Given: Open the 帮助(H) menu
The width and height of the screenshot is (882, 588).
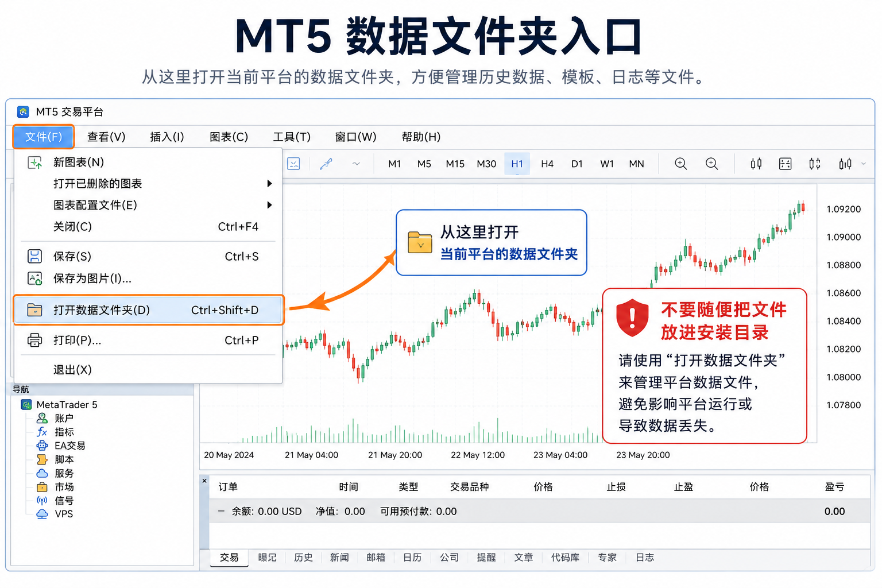Looking at the screenshot, I should coord(421,137).
